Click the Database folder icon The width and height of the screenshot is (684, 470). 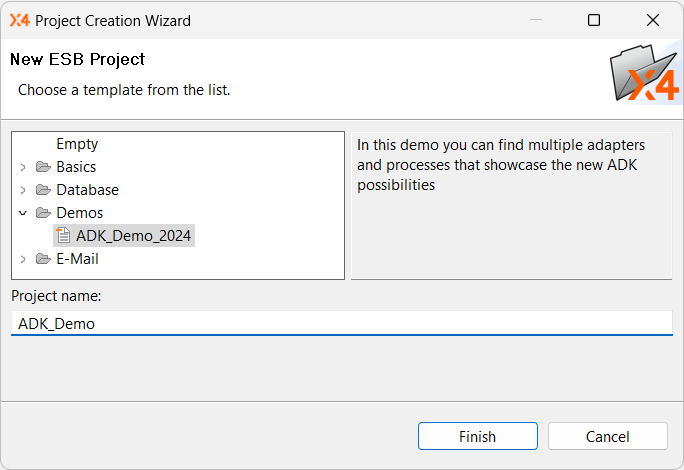coord(43,190)
